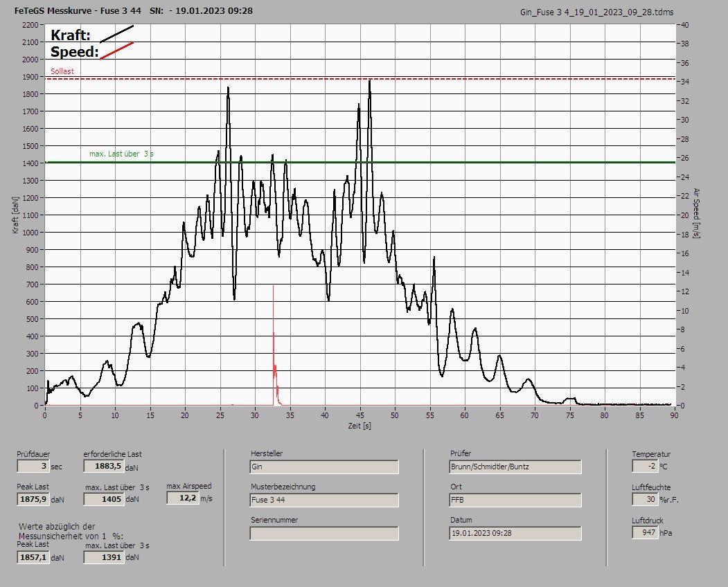Image resolution: width=728 pixels, height=587 pixels.
Task: Select the Ort field containing FFB
Action: [515, 500]
